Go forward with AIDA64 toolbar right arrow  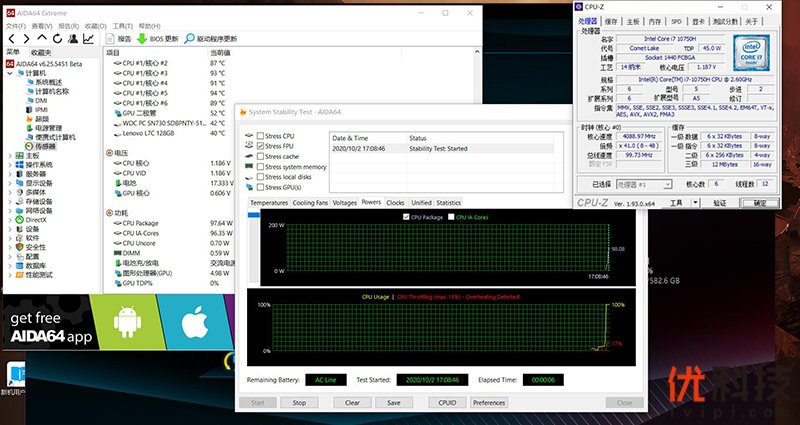click(x=27, y=39)
